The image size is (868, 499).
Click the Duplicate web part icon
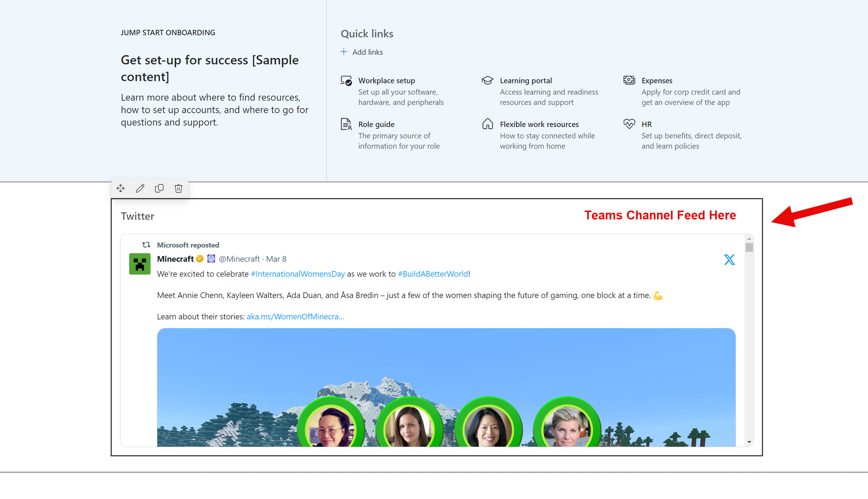(x=159, y=188)
